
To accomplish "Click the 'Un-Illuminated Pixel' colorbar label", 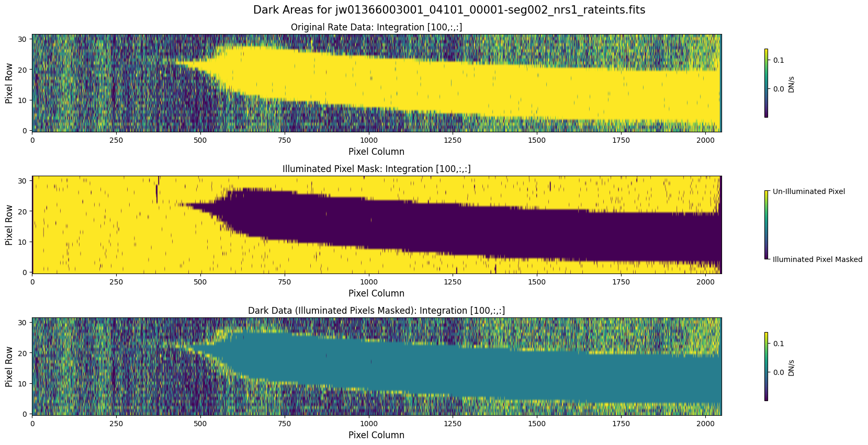I will 808,191.
